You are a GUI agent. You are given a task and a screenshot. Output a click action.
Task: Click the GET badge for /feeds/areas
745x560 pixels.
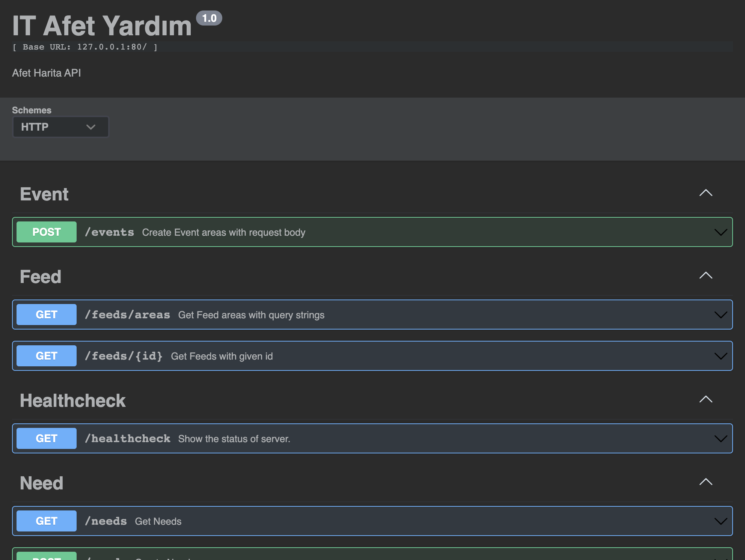[47, 315]
